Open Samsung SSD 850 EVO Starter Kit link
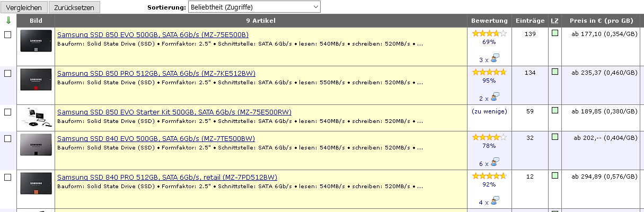Screen dimensions: 644x212 point(174,112)
